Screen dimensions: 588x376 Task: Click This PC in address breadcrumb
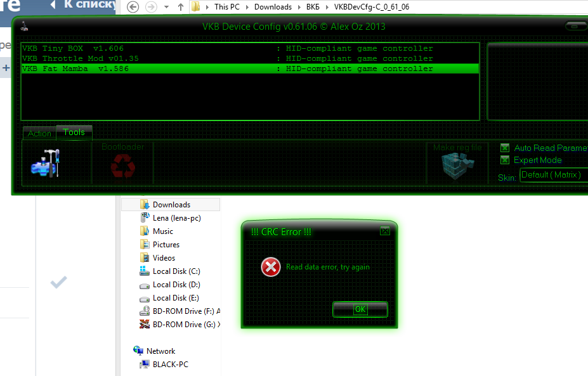tap(227, 7)
